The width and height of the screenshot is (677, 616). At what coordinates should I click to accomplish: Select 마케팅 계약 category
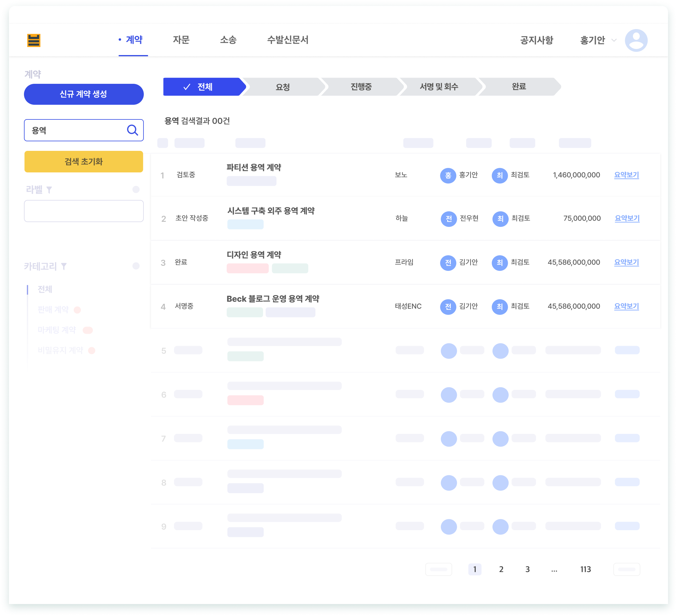click(x=57, y=330)
